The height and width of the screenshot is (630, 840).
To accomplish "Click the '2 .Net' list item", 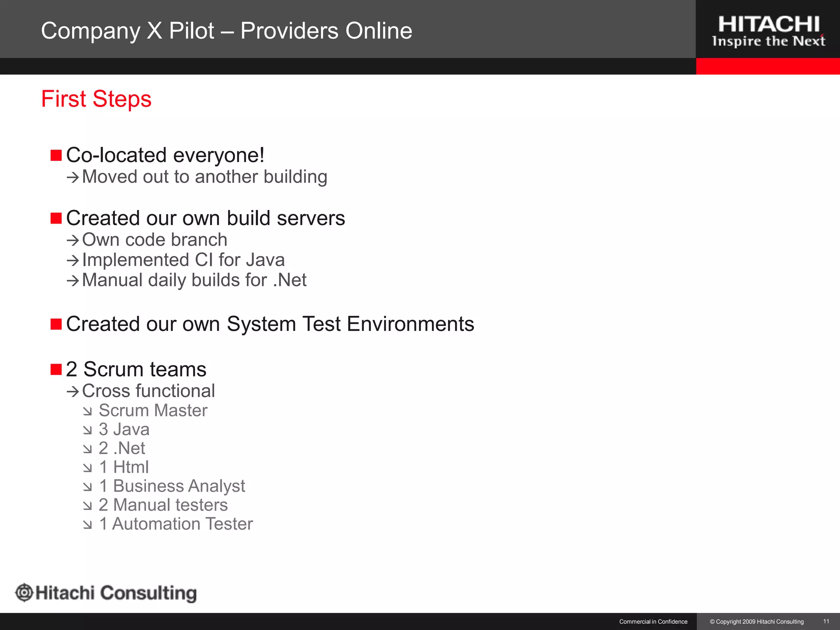I will (x=122, y=448).
